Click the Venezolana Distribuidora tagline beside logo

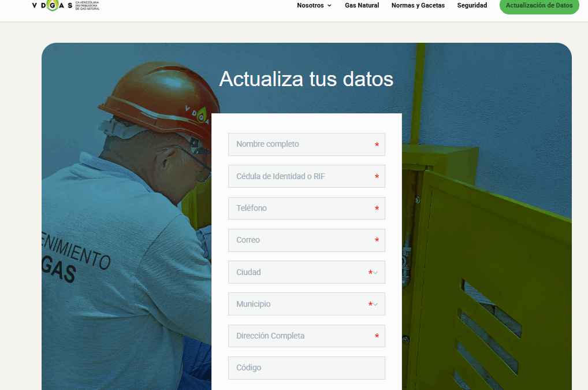[x=91, y=5]
